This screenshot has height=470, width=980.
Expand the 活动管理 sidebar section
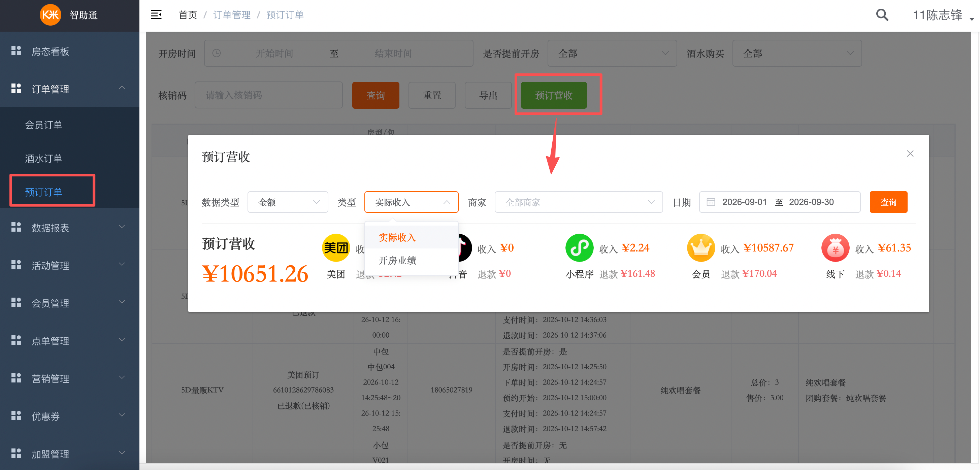pyautogui.click(x=70, y=265)
